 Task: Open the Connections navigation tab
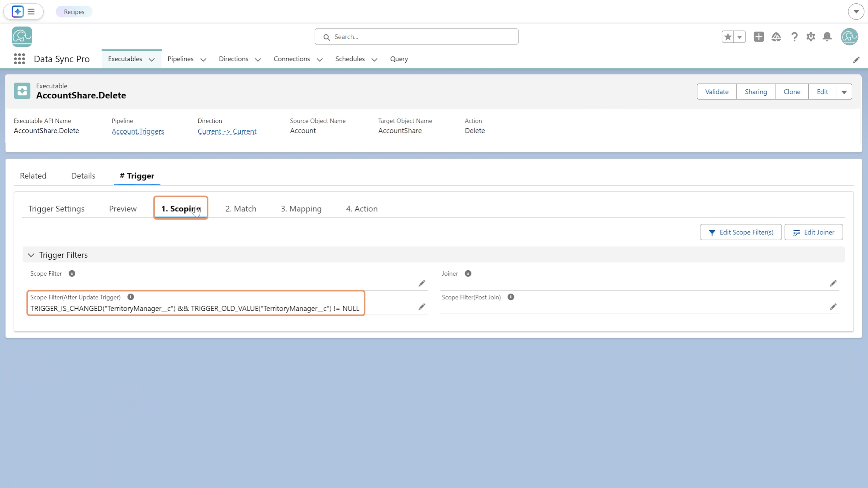tap(292, 59)
